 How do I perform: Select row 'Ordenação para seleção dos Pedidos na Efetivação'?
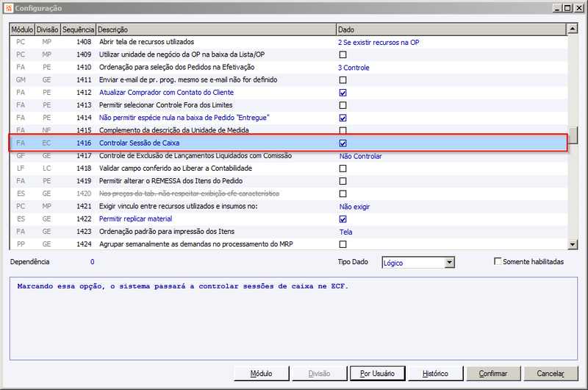(x=288, y=67)
